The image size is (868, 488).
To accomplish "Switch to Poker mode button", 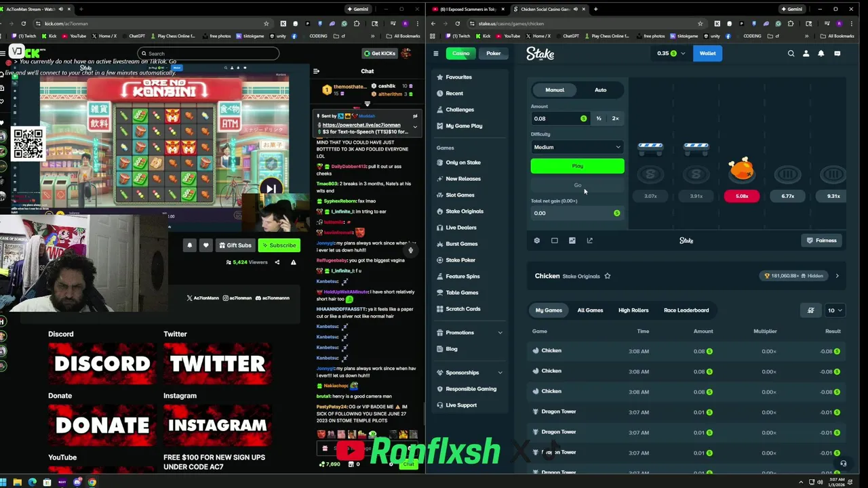I will pos(494,54).
